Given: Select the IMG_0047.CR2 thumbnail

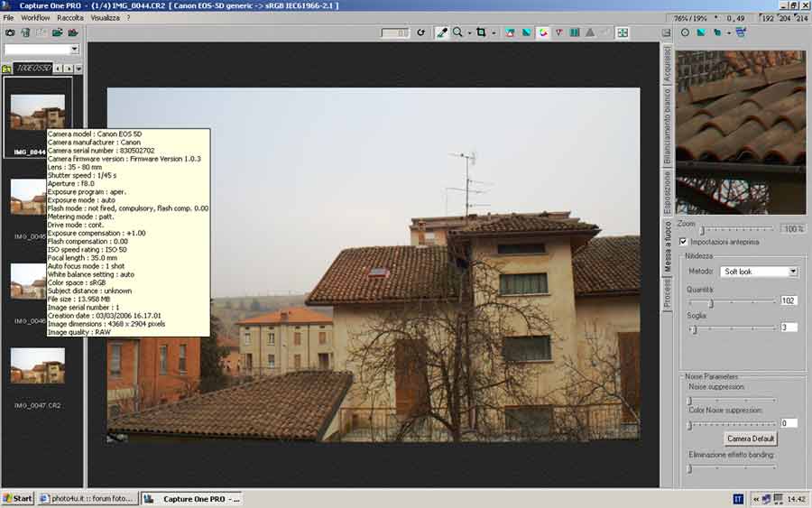Looking at the screenshot, I should [x=37, y=365].
